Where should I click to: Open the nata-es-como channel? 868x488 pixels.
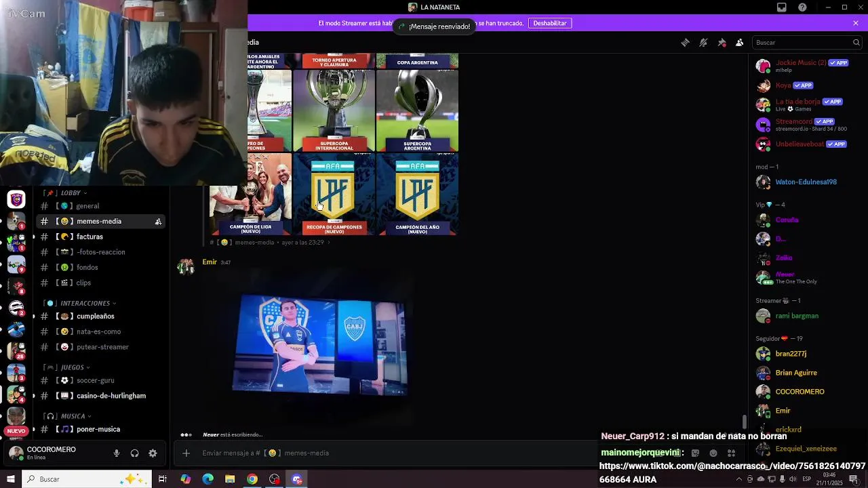(102, 332)
